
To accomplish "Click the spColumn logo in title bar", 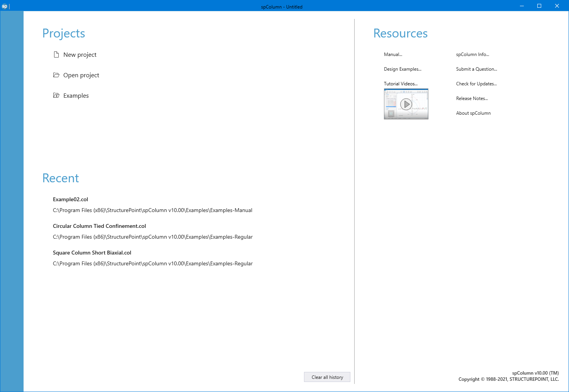I will pos(5,6).
